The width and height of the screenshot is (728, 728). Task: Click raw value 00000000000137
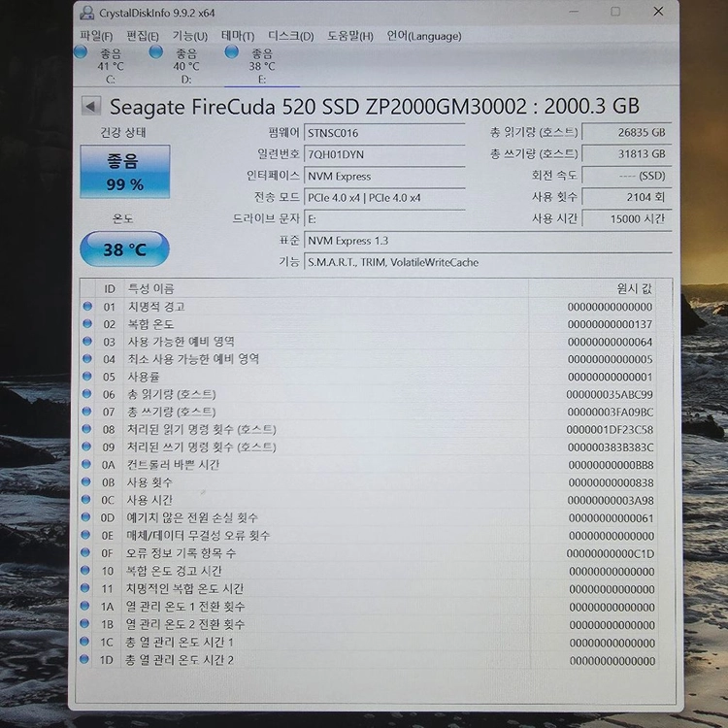(x=610, y=324)
